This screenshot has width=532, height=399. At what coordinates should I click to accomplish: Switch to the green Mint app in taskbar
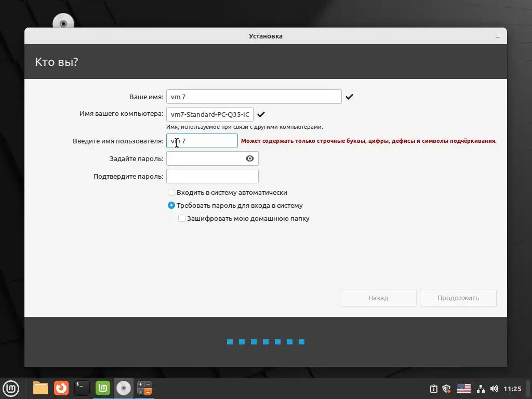(x=103, y=388)
